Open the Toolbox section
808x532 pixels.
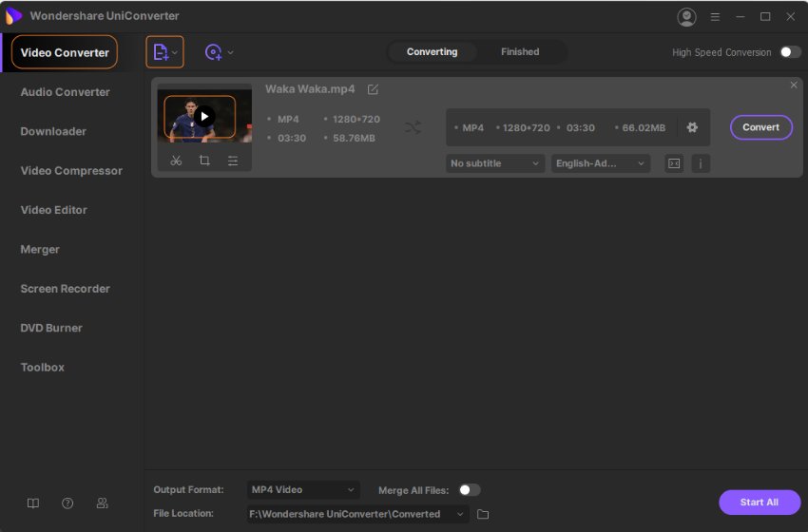(42, 368)
